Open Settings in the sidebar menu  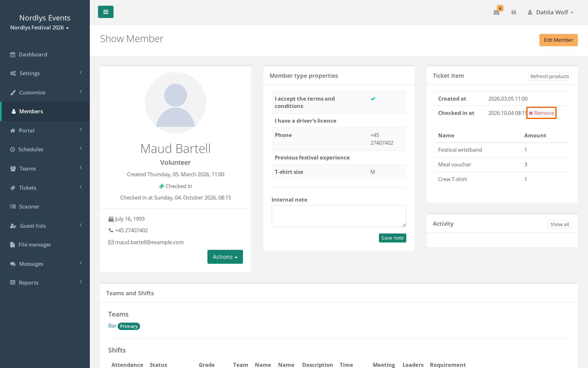(x=45, y=73)
